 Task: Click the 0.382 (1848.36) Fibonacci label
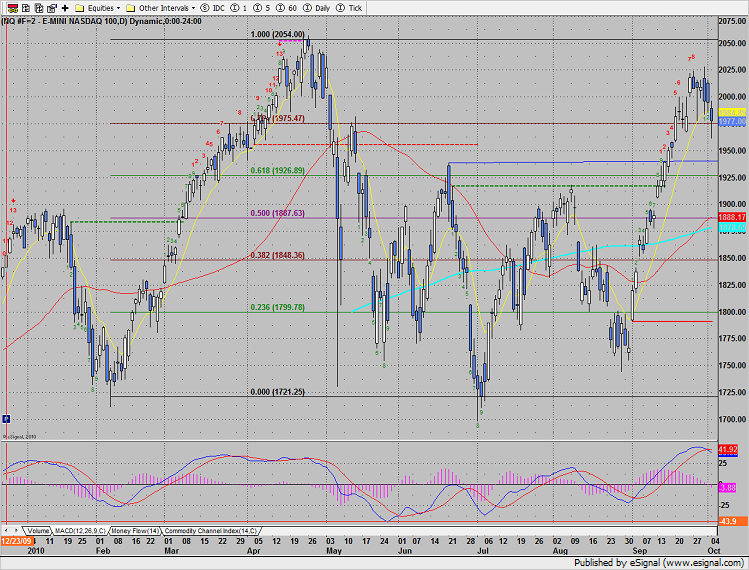[x=278, y=255]
